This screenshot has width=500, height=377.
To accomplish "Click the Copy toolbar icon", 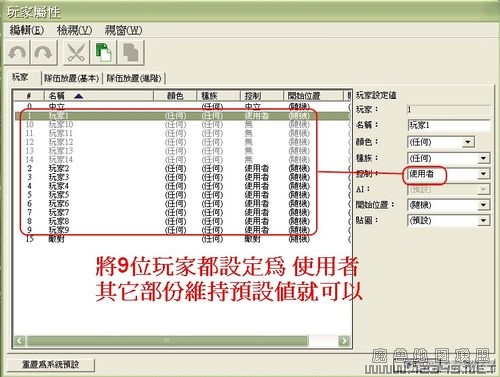I will pos(104,52).
